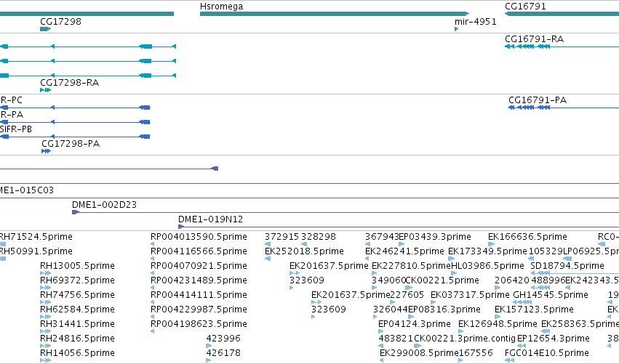The height and width of the screenshot is (364, 619).
Task: Open the 227605 feature label
Action: click(x=407, y=295)
